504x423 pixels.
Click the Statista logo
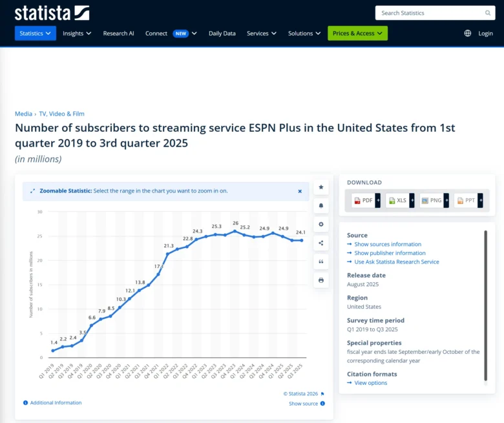point(52,13)
